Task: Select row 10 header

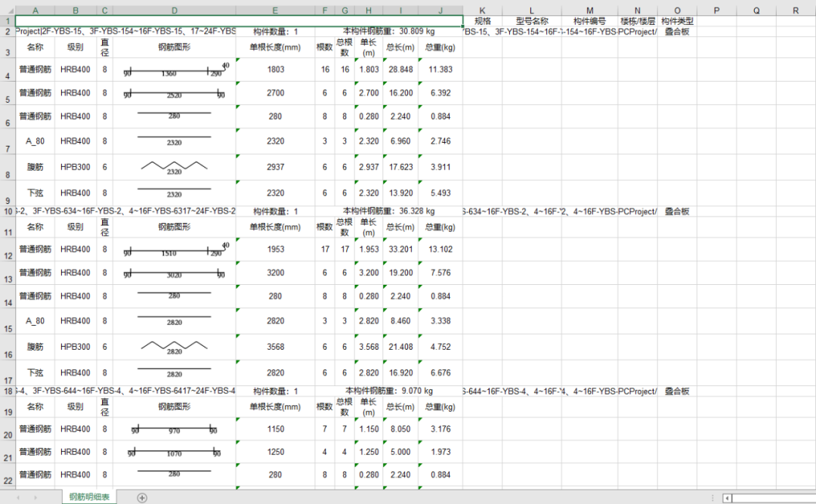Action: pyautogui.click(x=7, y=212)
